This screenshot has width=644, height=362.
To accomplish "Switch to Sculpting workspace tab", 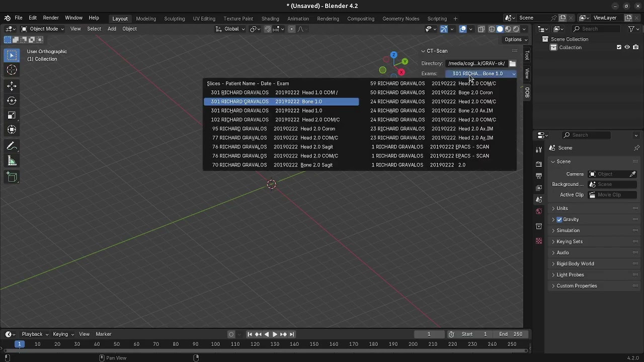I will 175,19.
